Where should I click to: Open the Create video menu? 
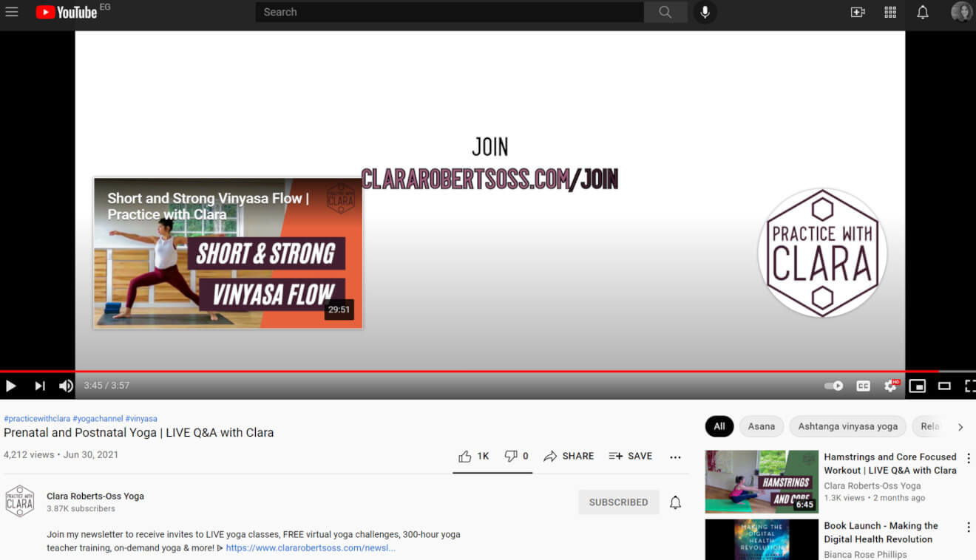point(858,12)
